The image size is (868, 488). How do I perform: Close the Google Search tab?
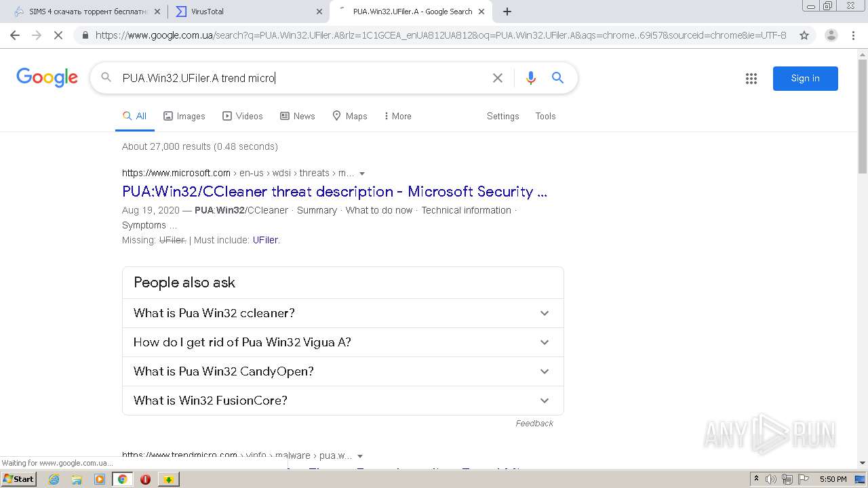pos(481,12)
